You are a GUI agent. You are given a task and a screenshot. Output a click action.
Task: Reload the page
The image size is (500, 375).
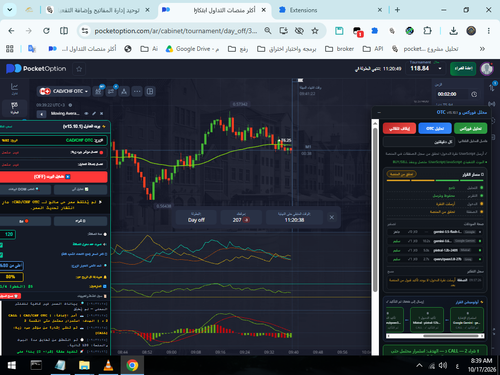(x=46, y=31)
